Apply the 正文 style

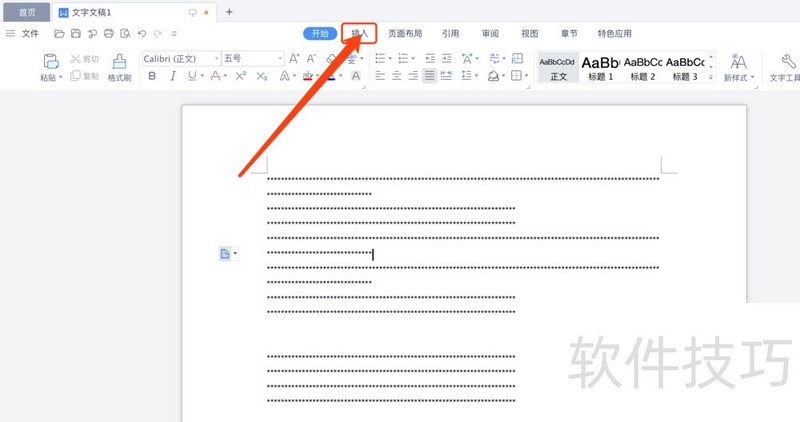point(558,68)
